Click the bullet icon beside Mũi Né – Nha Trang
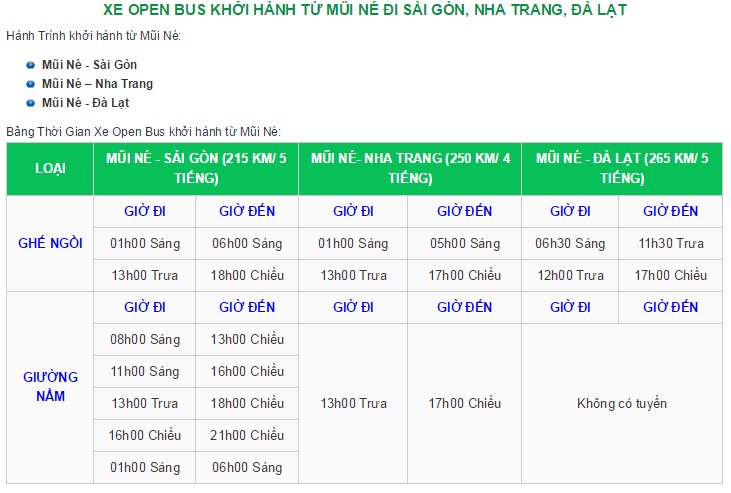731x493 pixels. click(31, 84)
